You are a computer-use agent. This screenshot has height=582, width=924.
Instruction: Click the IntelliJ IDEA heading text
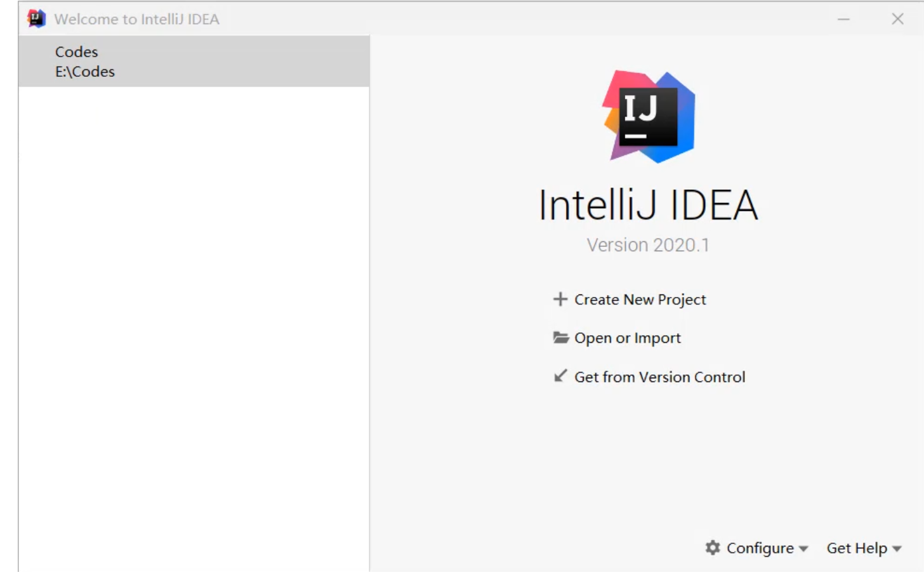[647, 205]
